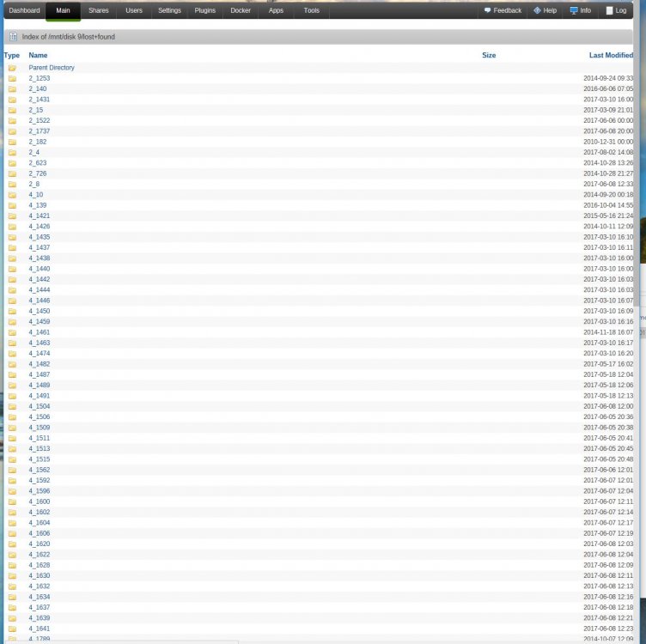The height and width of the screenshot is (644, 646).
Task: Open folder 2_1253
Action: (40, 78)
